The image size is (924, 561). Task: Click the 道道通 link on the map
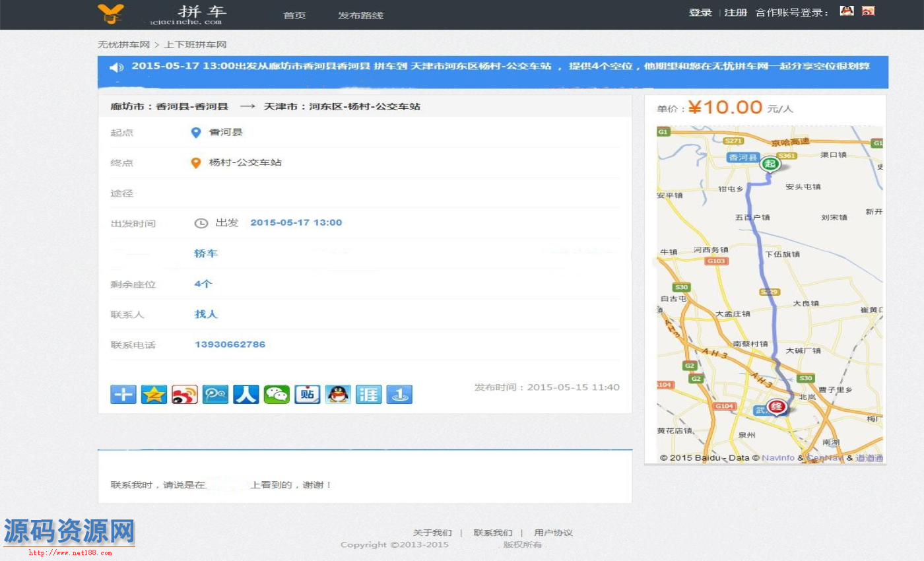869,458
